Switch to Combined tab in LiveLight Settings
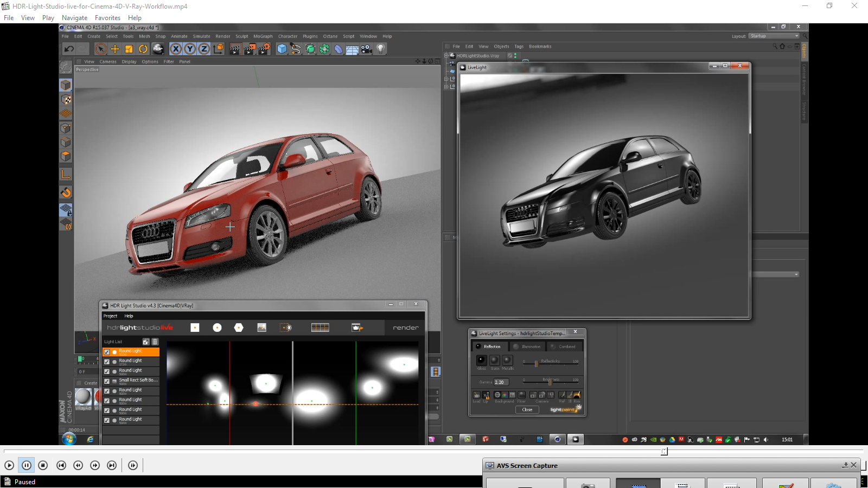 point(564,346)
